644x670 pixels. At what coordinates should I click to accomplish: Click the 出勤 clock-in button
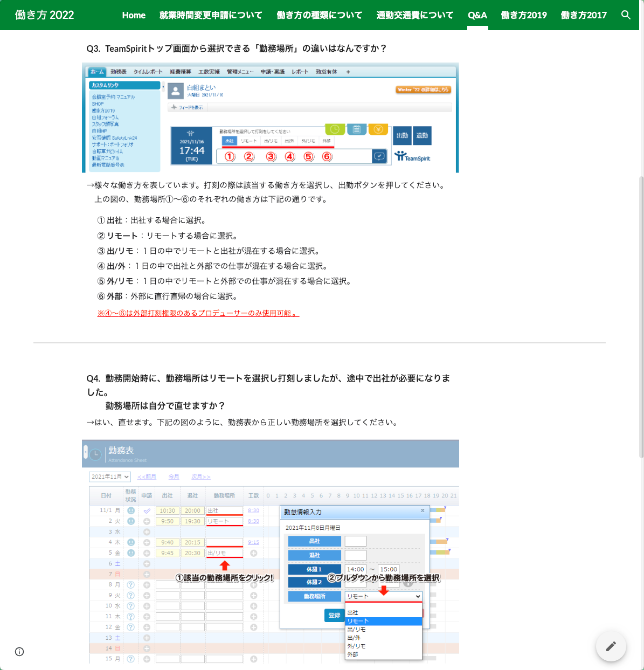[x=402, y=136]
